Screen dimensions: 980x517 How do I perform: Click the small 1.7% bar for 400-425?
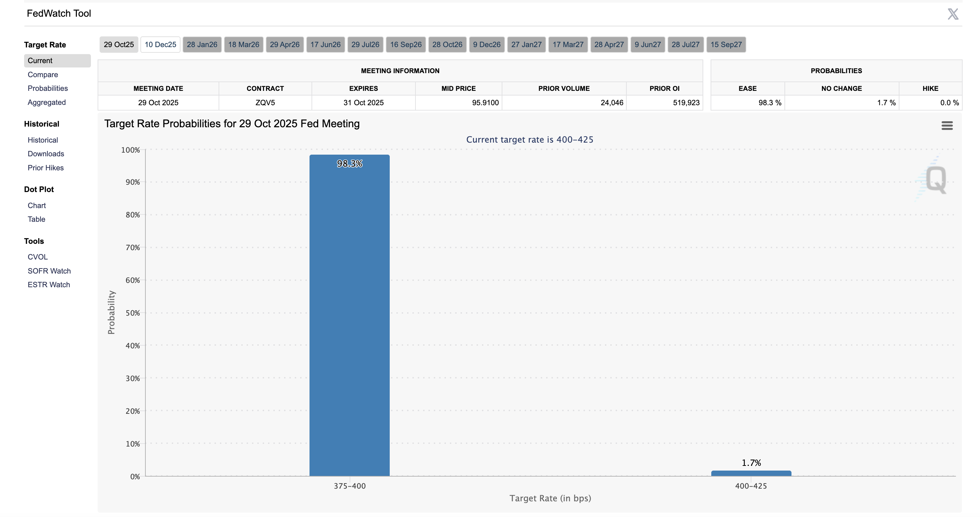click(x=751, y=473)
